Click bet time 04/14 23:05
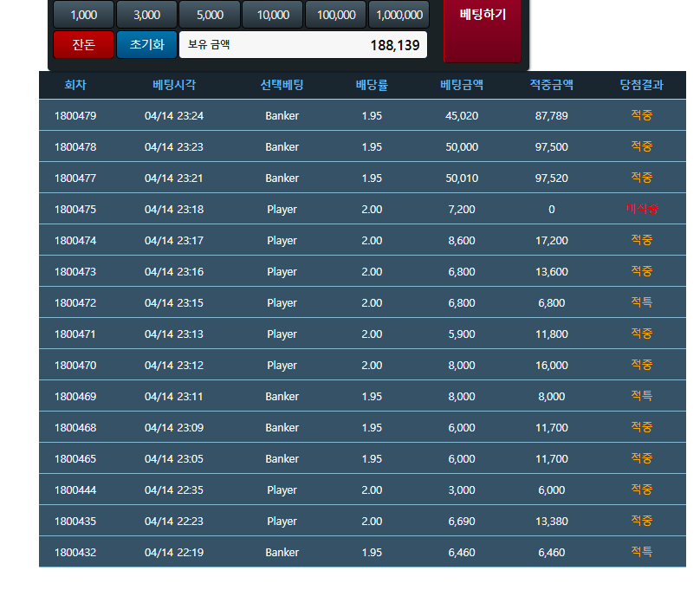 click(174, 459)
